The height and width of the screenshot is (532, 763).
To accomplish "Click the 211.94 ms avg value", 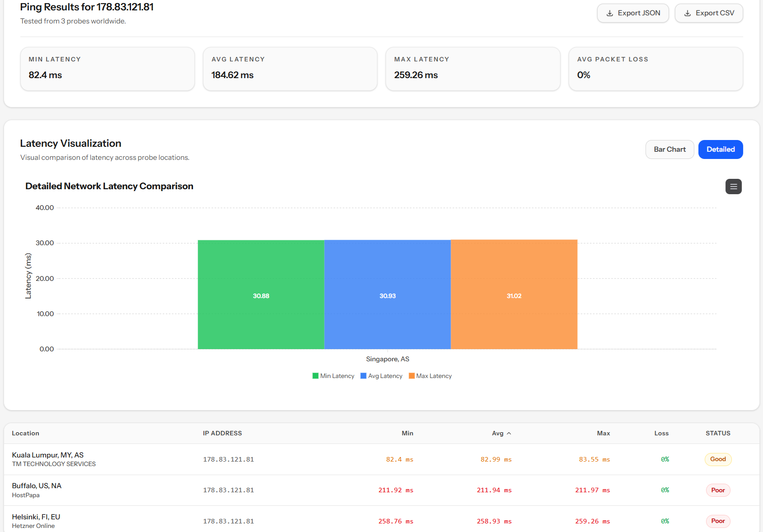I will click(x=494, y=490).
